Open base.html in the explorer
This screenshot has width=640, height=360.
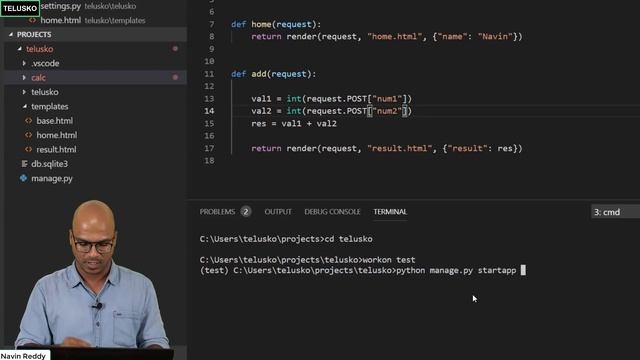55,121
